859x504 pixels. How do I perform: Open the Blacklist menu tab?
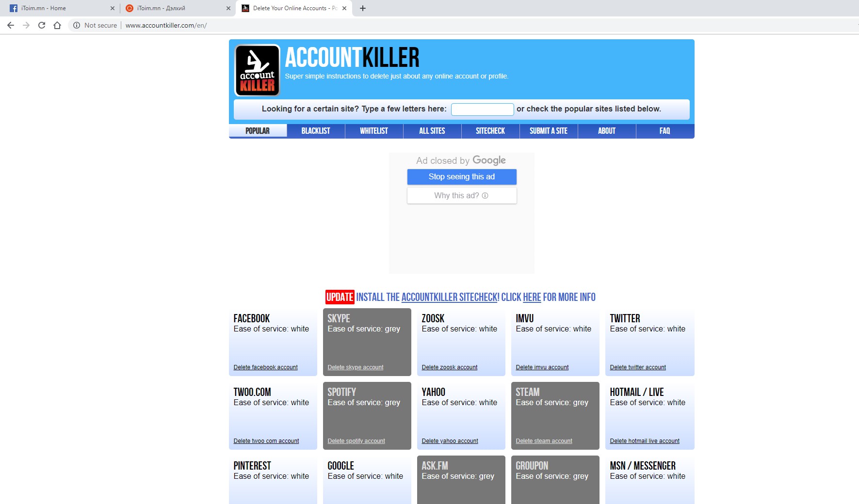point(316,131)
